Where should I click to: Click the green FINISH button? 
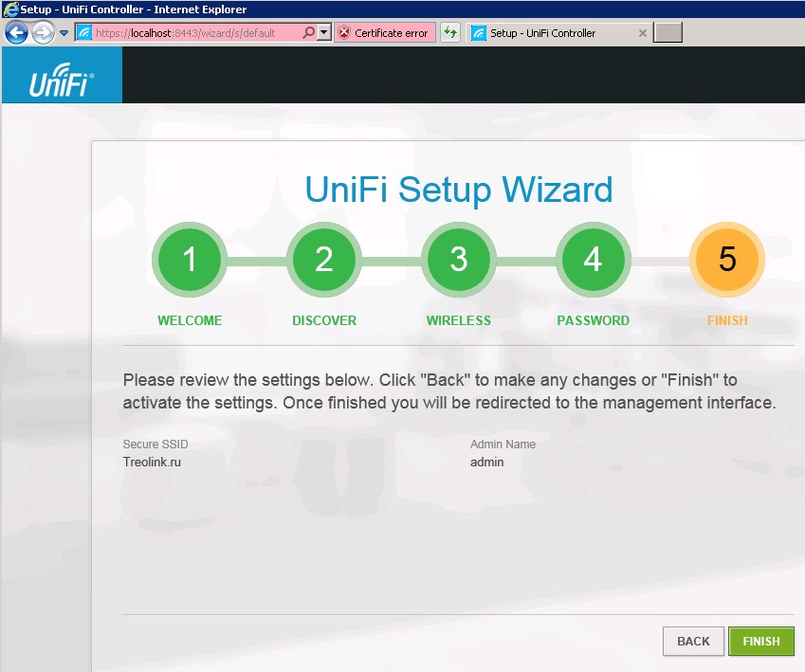(760, 642)
